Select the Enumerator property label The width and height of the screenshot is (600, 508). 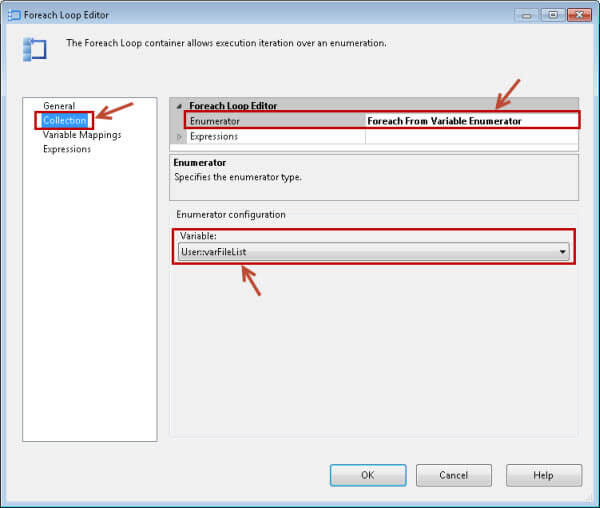click(x=215, y=121)
